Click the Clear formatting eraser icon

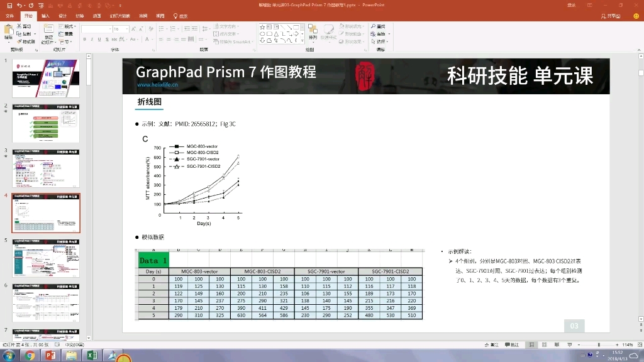pos(151,29)
